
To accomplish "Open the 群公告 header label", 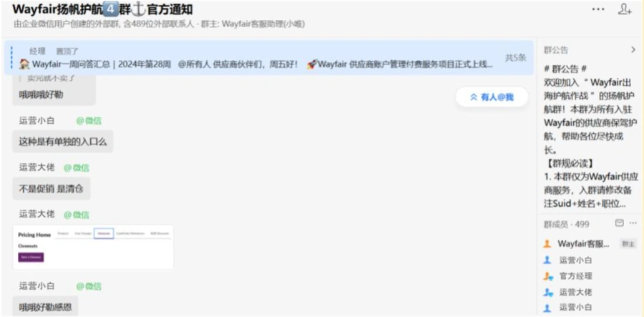I will click(556, 50).
